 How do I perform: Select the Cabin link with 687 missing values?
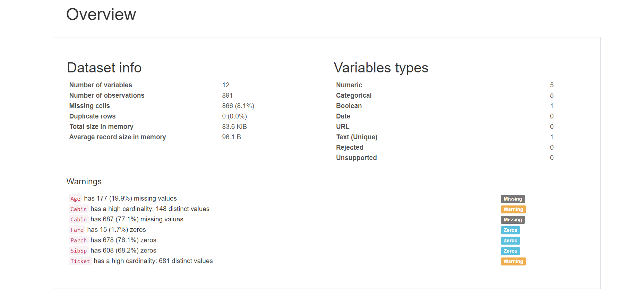point(79,219)
